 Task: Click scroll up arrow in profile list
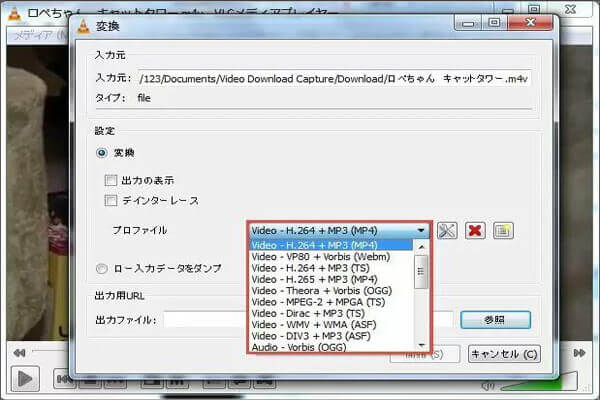421,247
